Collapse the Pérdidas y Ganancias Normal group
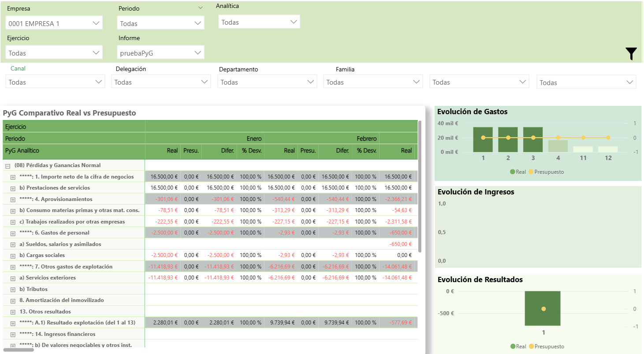The width and height of the screenshot is (644, 354). pyautogui.click(x=7, y=166)
